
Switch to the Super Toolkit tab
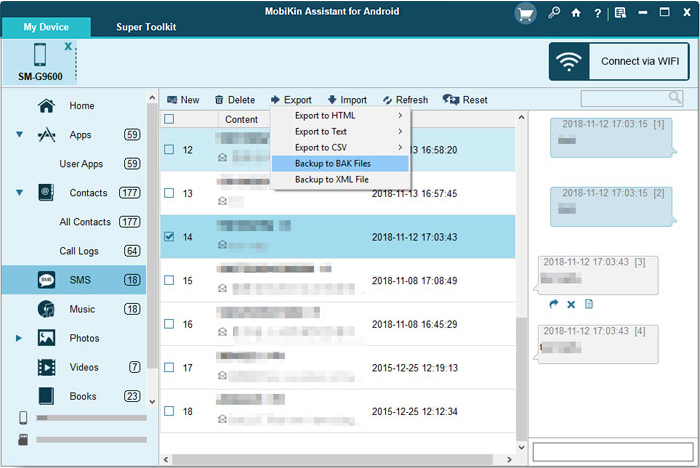pyautogui.click(x=146, y=27)
